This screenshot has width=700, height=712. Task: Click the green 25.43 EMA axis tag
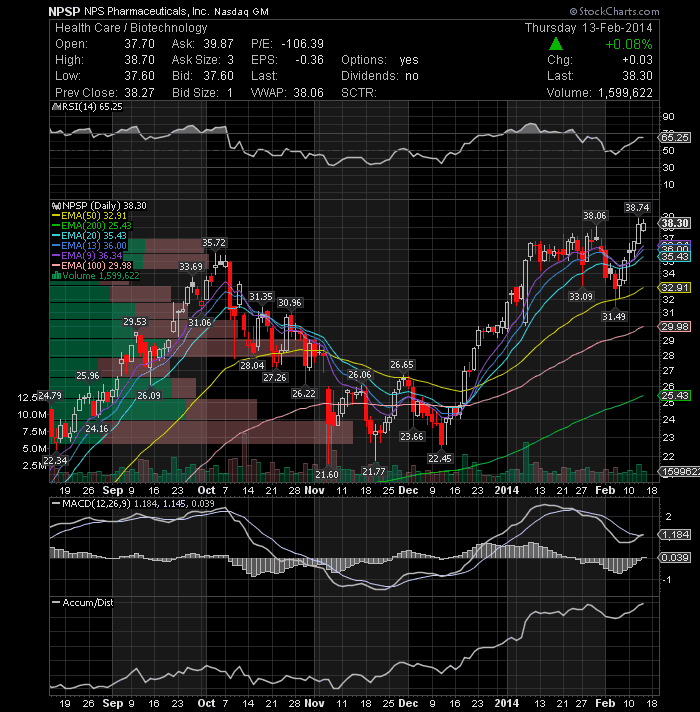point(675,396)
